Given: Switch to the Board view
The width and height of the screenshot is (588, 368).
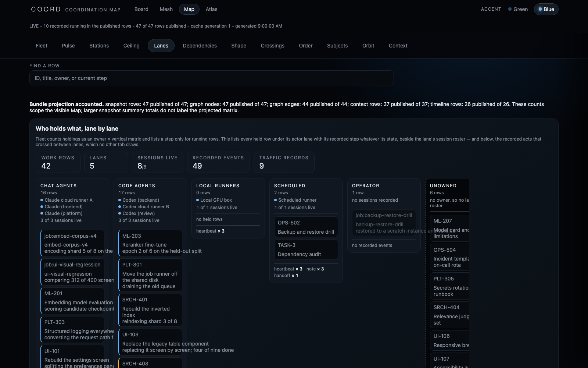Looking at the screenshot, I should [x=141, y=9].
